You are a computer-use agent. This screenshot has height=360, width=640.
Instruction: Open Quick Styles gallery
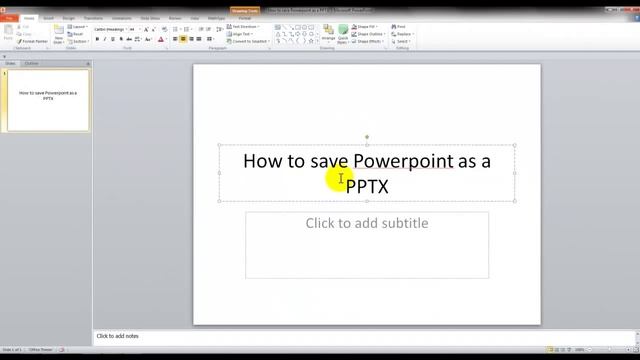pyautogui.click(x=343, y=34)
